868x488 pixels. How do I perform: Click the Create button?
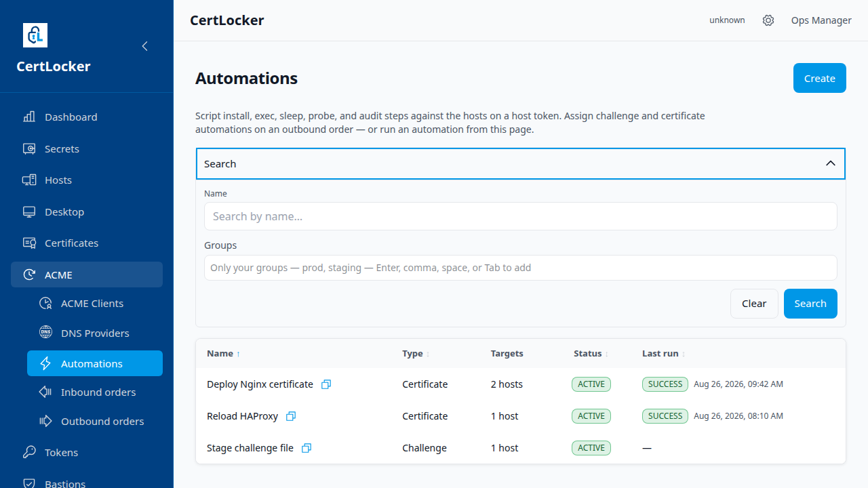click(x=819, y=78)
